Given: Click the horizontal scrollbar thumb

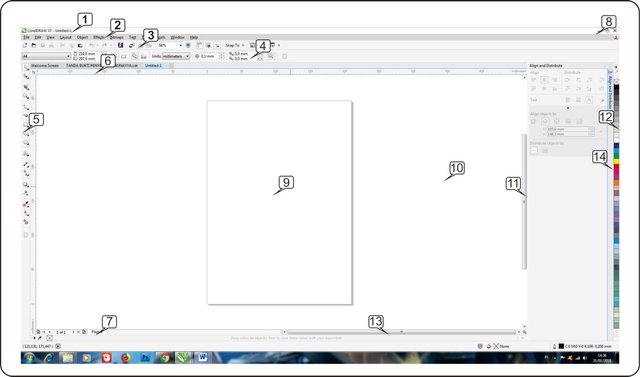Looking at the screenshot, I should pyautogui.click(x=402, y=332).
